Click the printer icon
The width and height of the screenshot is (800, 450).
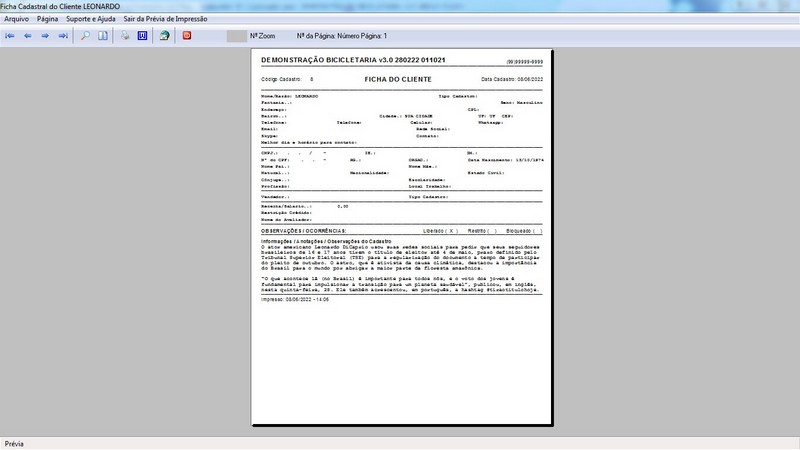[125, 36]
